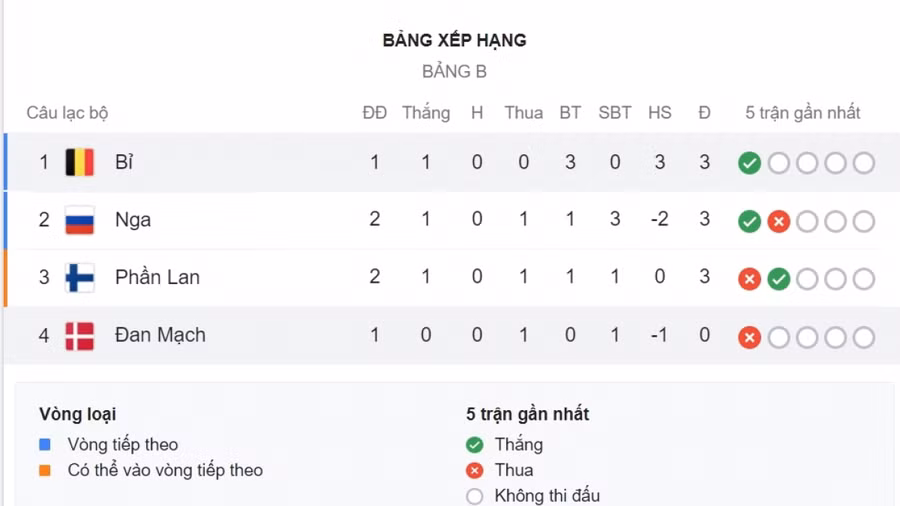Click the blue 'Vòng tiếp theo' legend square
The height and width of the screenshot is (506, 900).
[45, 444]
